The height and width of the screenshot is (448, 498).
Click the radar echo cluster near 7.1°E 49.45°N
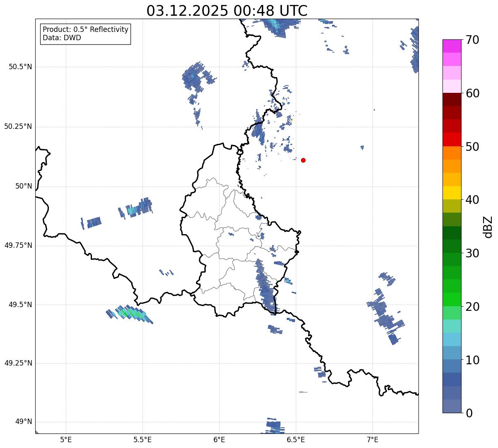pos(386,316)
